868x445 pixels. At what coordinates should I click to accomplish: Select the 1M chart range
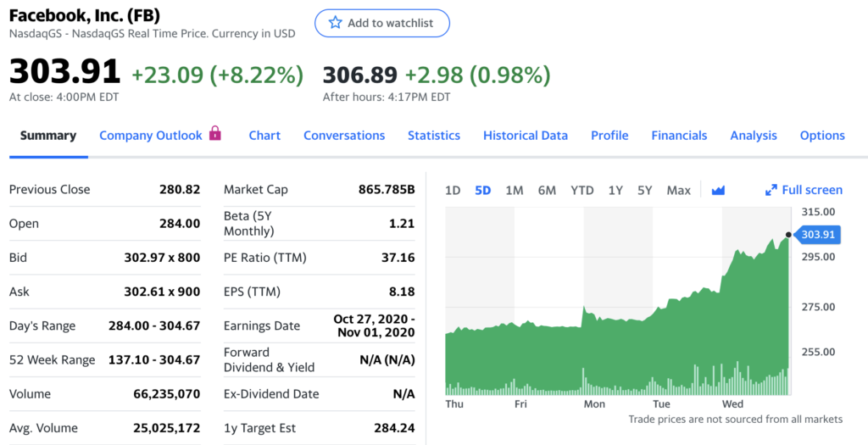tap(515, 191)
